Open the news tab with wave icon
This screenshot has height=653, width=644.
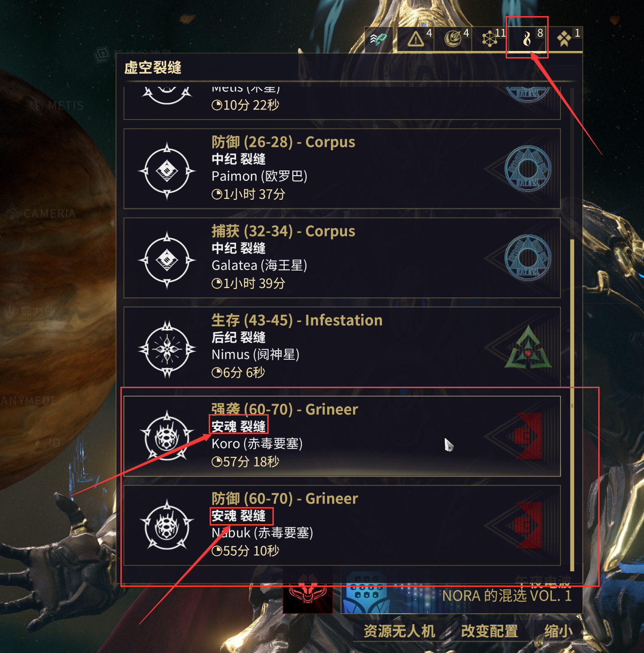[379, 39]
